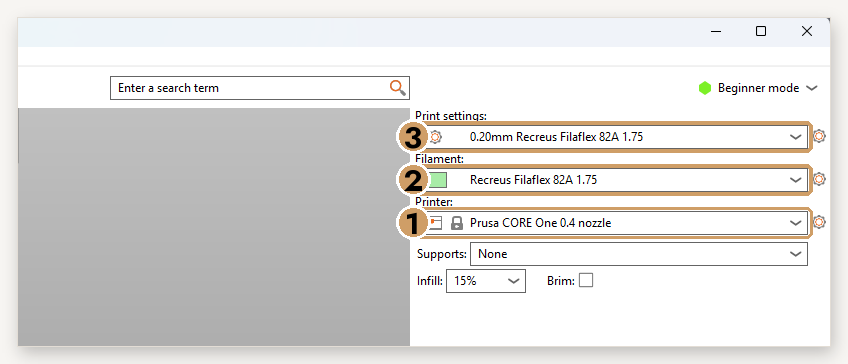Expand the Print settings preset dropdown
Screen dimensions: 848x364
click(795, 137)
